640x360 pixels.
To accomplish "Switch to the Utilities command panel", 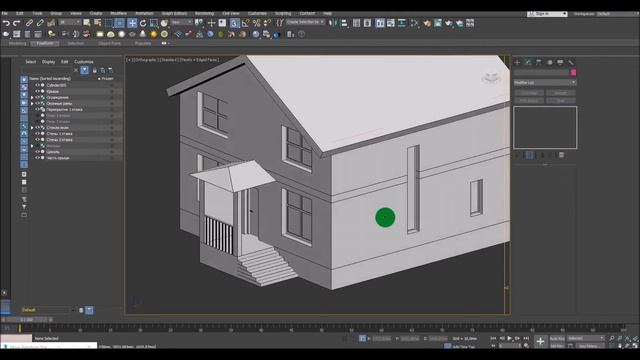I will click(571, 62).
